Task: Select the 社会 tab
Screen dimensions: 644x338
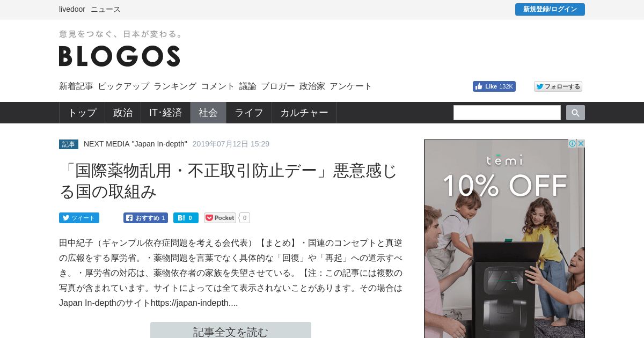Action: pos(208,113)
